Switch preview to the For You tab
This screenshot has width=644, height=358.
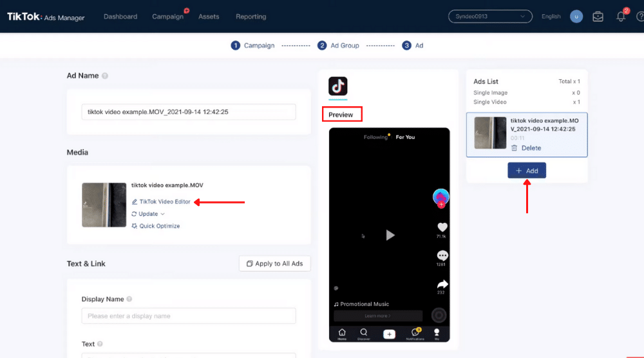(405, 137)
